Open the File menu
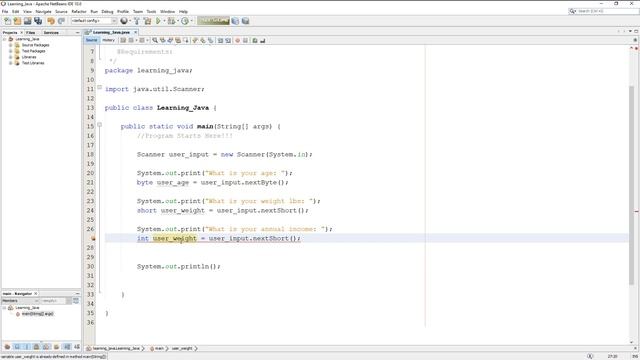The image size is (640, 360). click(5, 12)
